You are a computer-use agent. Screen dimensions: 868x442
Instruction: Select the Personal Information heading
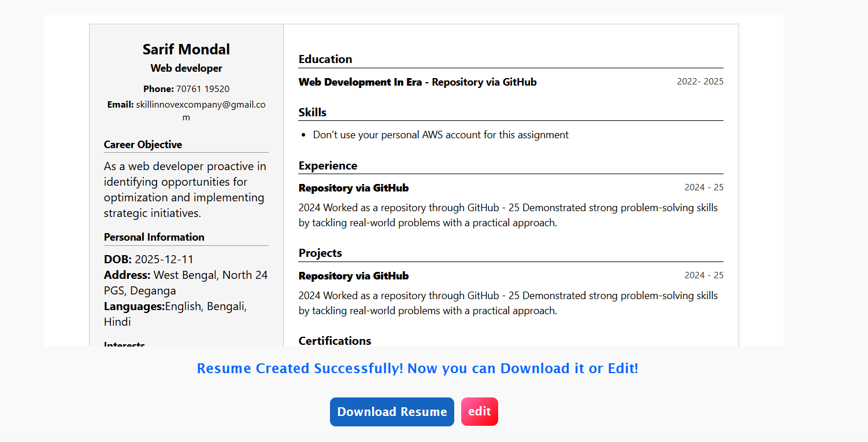tap(154, 237)
